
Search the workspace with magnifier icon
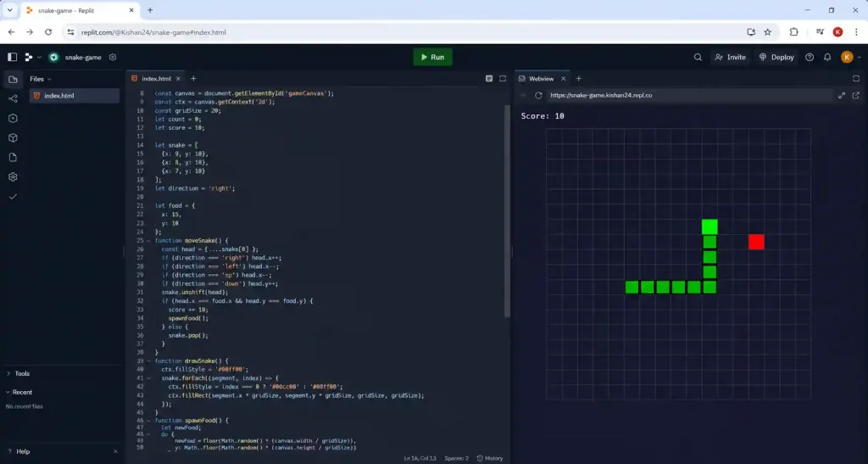[698, 57]
